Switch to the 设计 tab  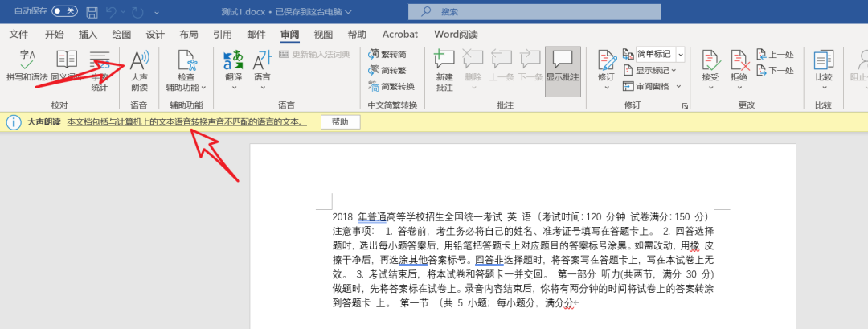(x=156, y=35)
